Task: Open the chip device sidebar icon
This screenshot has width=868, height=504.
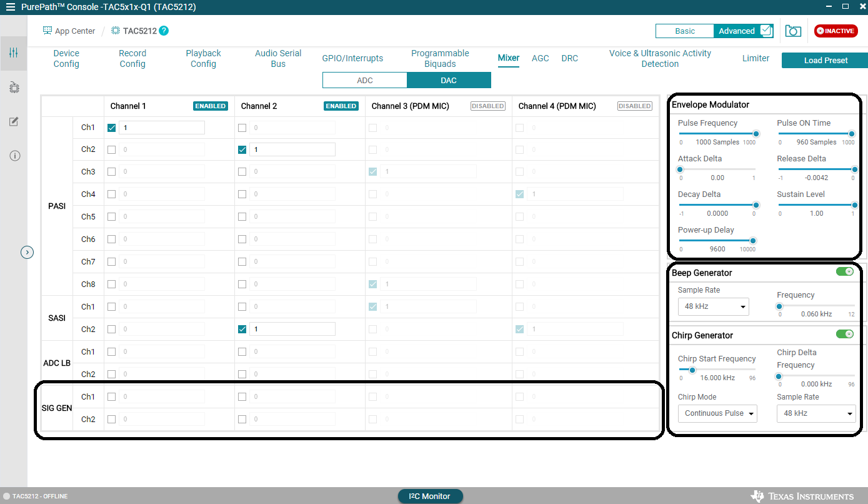Action: (x=14, y=88)
